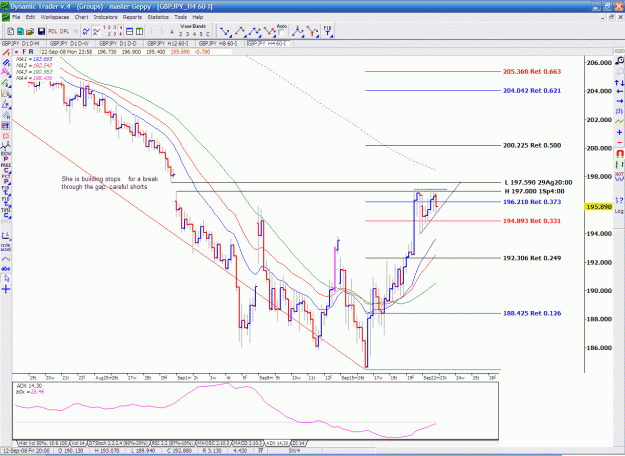Click the F button in chart header
Viewport: 625px width, 456px height.
point(24,52)
